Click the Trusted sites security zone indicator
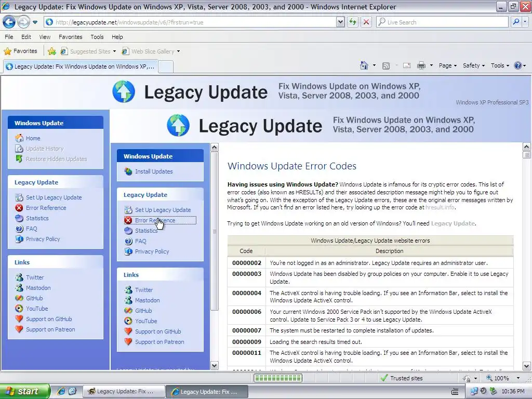The image size is (532, 399). [x=402, y=378]
